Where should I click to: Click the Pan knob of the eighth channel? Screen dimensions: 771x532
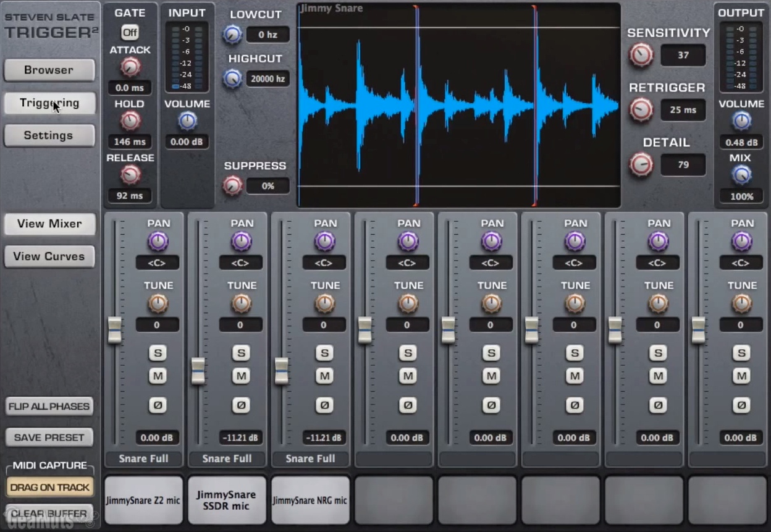(742, 241)
